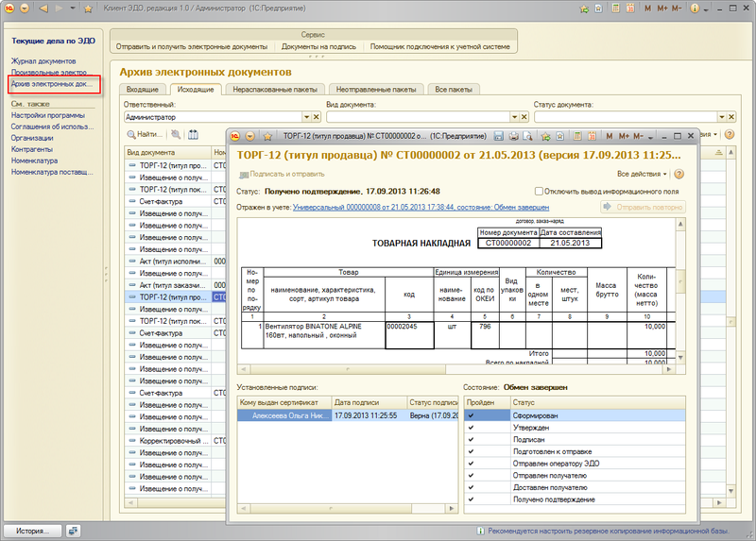Open the Все действия dropdown menu

(x=642, y=174)
